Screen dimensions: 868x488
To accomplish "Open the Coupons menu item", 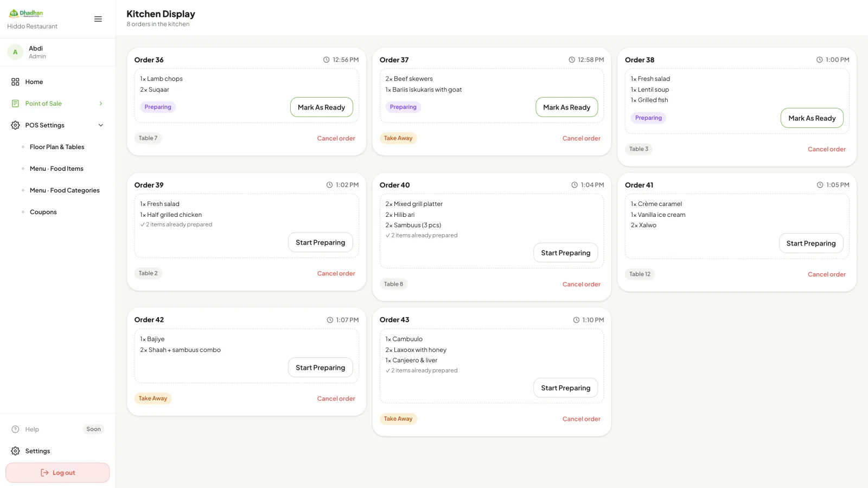I will pos(43,212).
